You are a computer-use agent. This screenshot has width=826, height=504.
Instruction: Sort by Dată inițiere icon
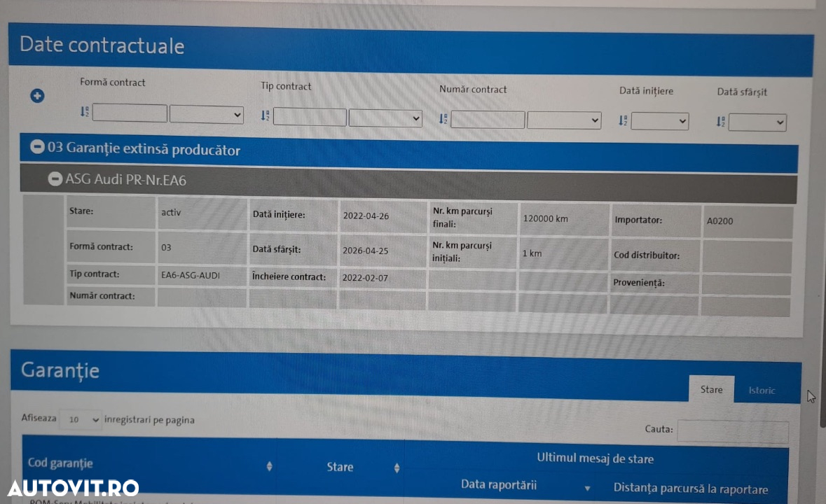point(624,121)
